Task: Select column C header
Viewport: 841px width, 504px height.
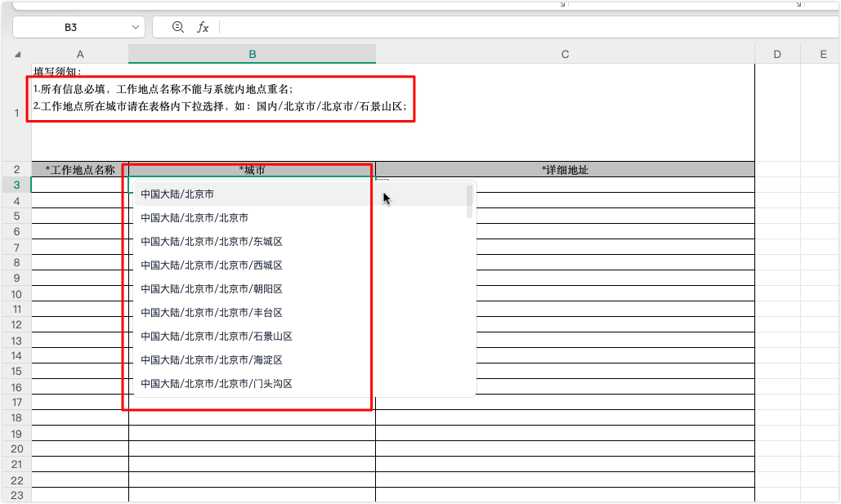Action: pyautogui.click(x=565, y=54)
